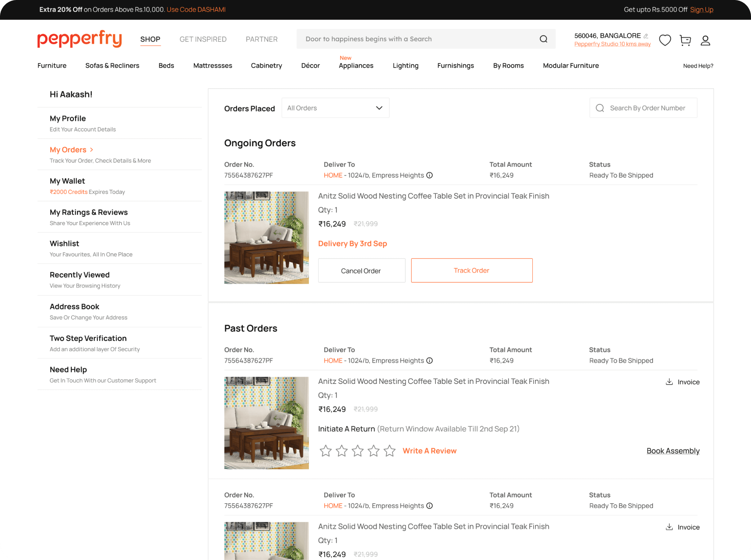Open My Wallet in the sidebar
Viewport: 751px width, 560px height.
119,185
